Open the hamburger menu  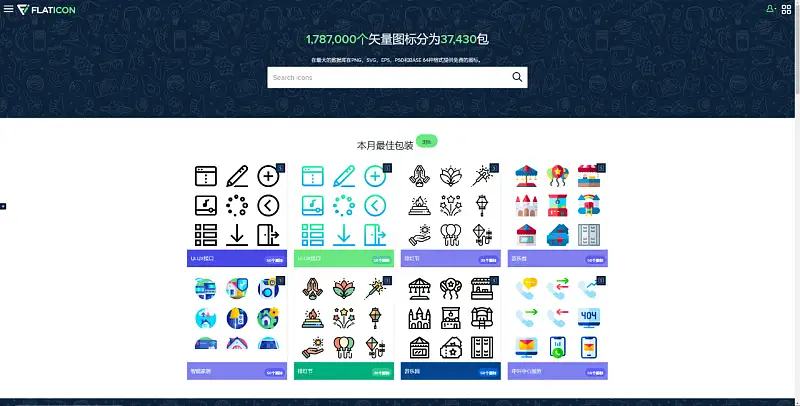point(8,9)
